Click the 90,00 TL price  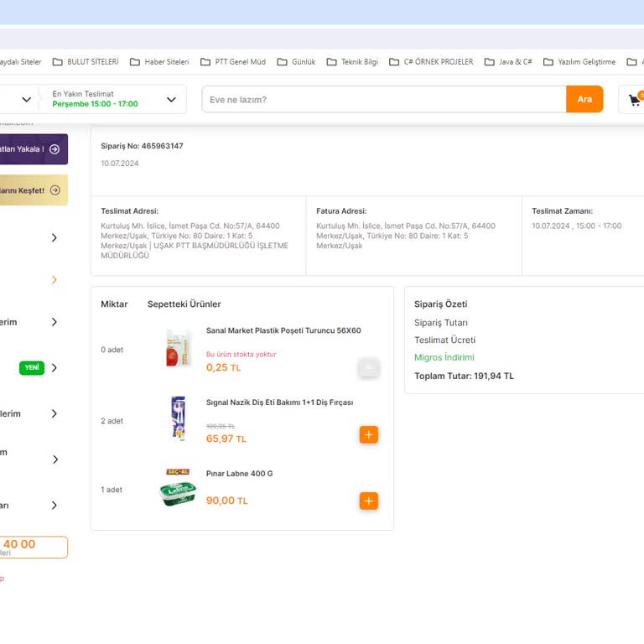coord(226,501)
